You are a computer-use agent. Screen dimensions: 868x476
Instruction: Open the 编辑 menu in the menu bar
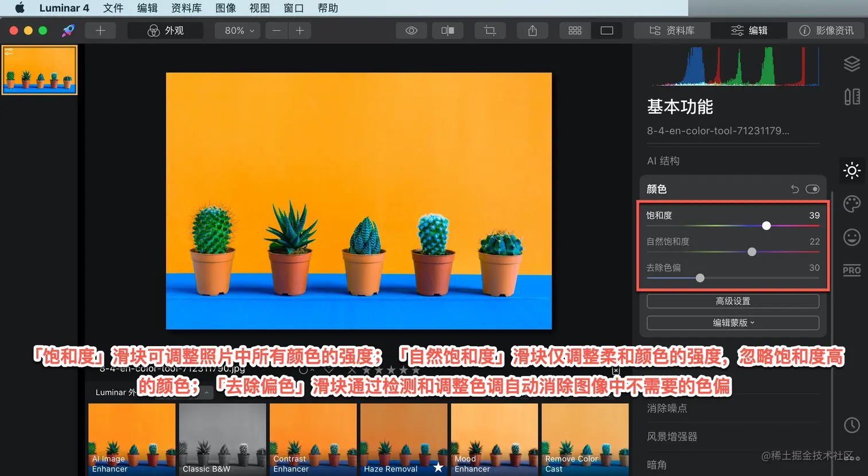[x=147, y=8]
